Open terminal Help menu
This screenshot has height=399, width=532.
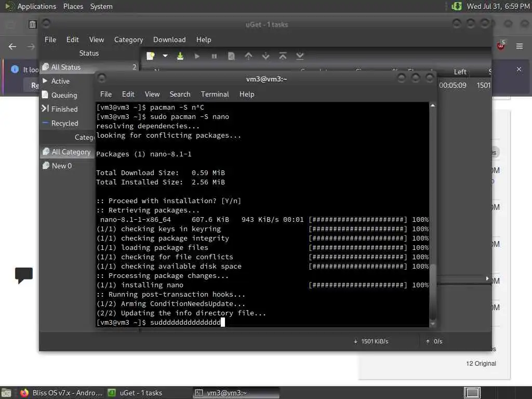click(x=247, y=95)
